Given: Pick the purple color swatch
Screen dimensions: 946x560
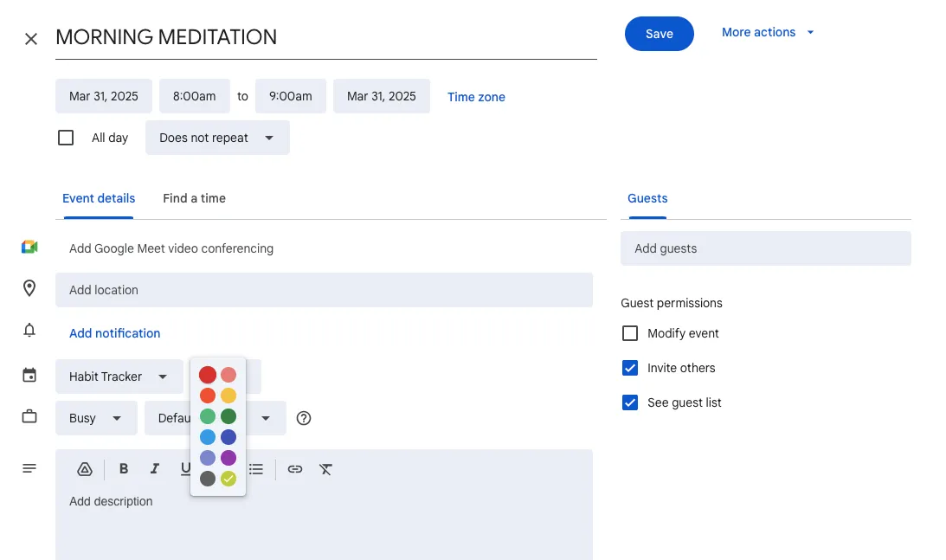Looking at the screenshot, I should click(228, 458).
